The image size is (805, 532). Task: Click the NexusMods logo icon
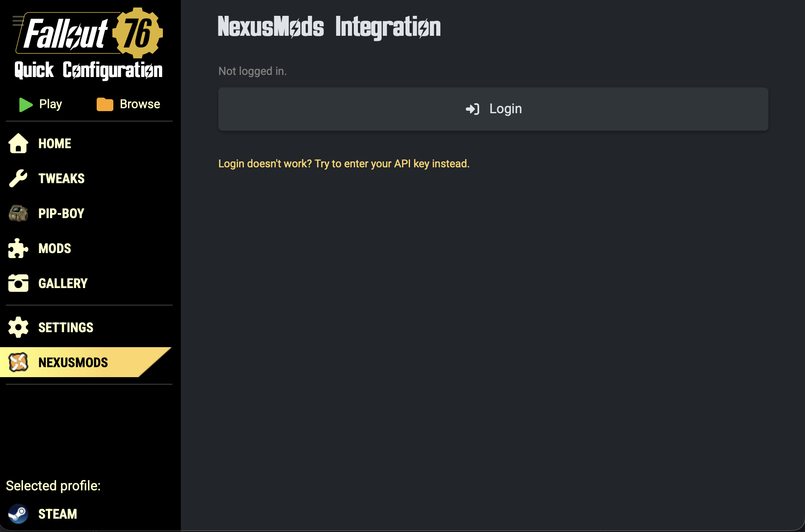(x=18, y=362)
